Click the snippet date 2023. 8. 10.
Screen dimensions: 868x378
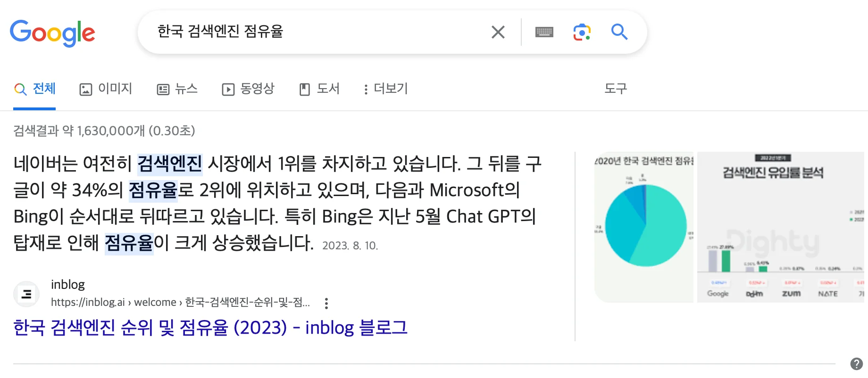pyautogui.click(x=350, y=246)
